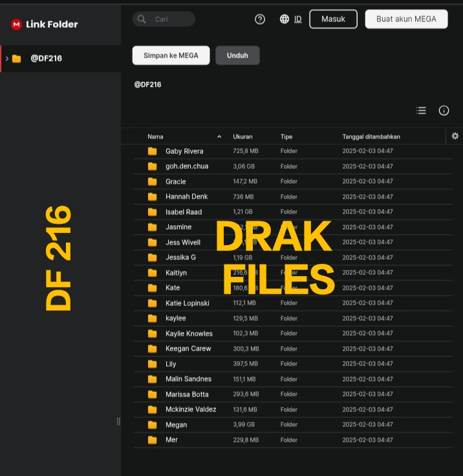Click the 1,21 GB size value
Screen dimensions: 463x476
coord(243,211)
